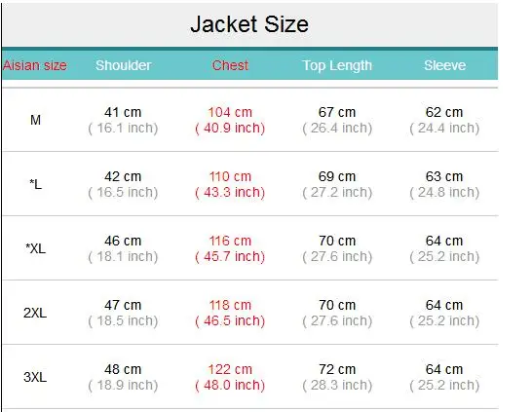Image resolution: width=532 pixels, height=412 pixels.
Task: Click the Sleeve column header
Action: tap(445, 65)
